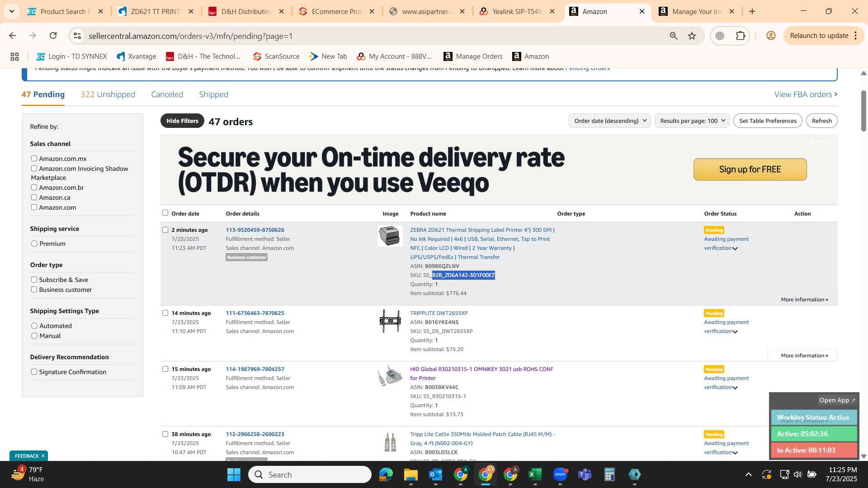Click the Tripplite wall mount thumbnail
The image size is (868, 488).
click(390, 321)
